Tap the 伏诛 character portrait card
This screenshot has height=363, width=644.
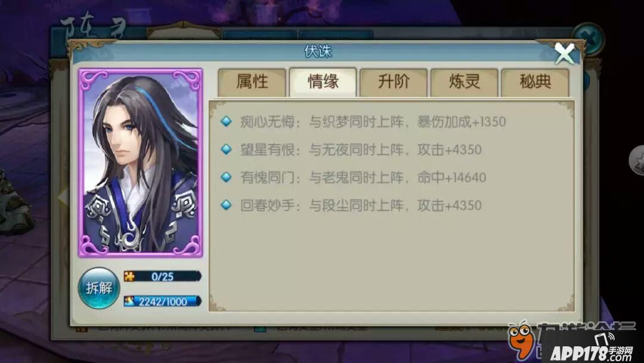point(141,163)
